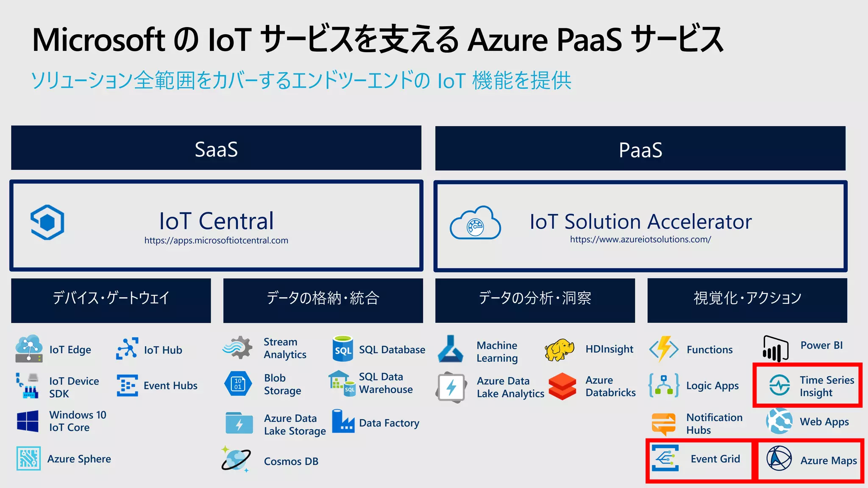Image resolution: width=868 pixels, height=488 pixels.
Task: Select the Azure Databricks icon
Action: pyautogui.click(x=562, y=386)
